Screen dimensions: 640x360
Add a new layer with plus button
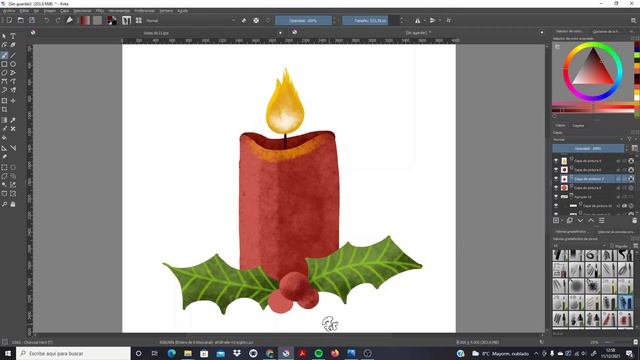tap(556, 220)
